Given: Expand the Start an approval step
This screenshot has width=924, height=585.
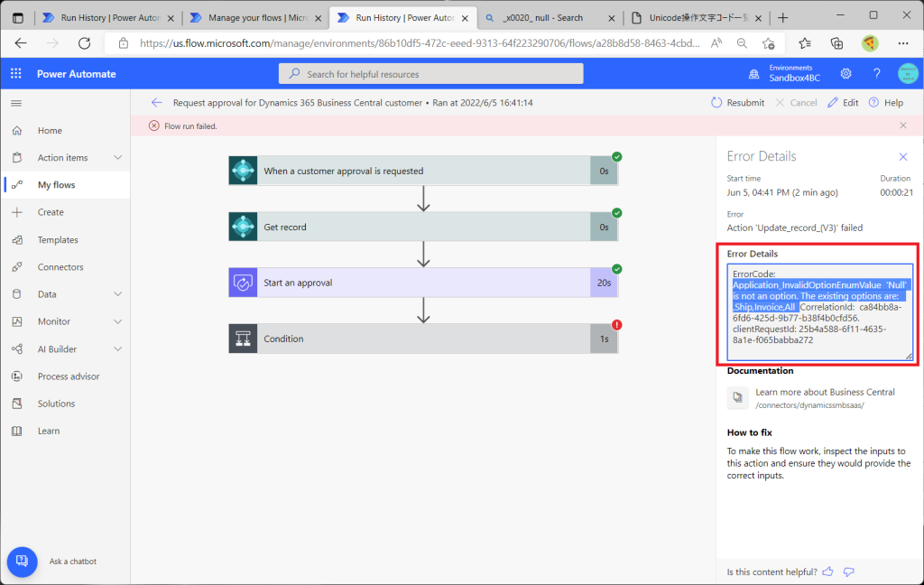Looking at the screenshot, I should (x=423, y=283).
